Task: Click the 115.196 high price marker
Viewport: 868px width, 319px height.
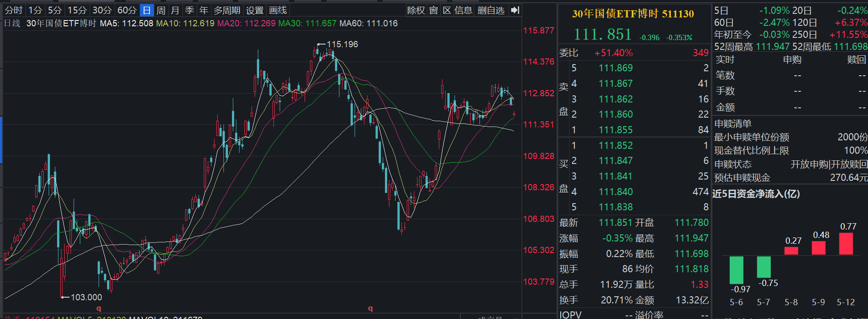Action: tap(342, 44)
